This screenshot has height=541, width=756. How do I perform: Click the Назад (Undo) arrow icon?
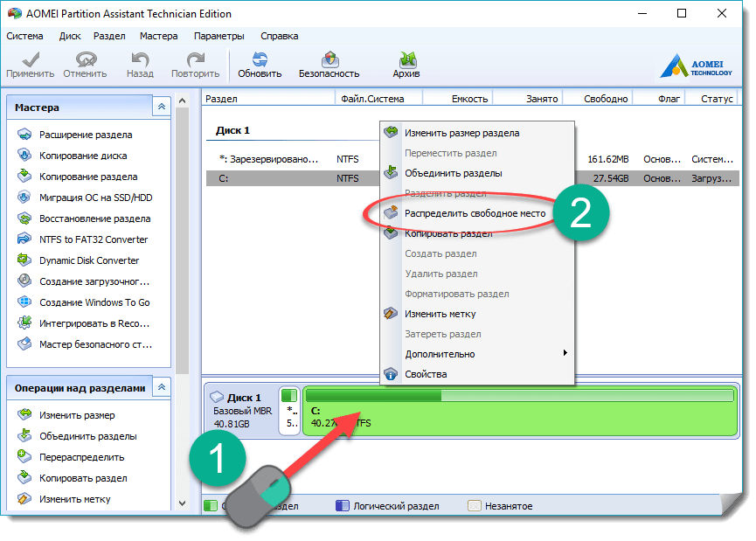140,59
